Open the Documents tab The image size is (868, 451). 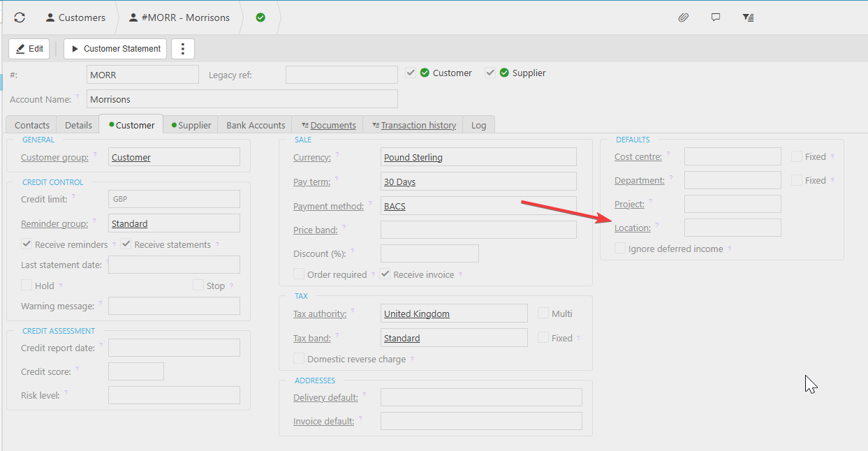(x=328, y=125)
